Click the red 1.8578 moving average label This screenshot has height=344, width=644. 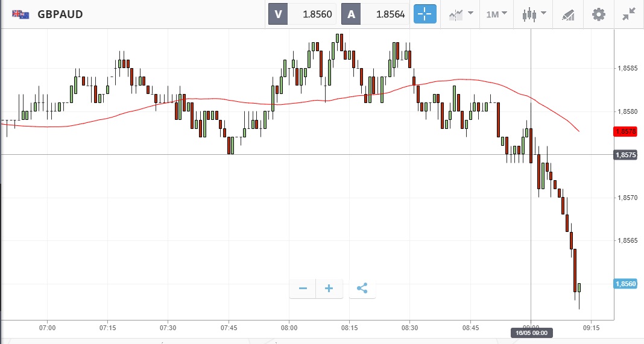(x=625, y=131)
